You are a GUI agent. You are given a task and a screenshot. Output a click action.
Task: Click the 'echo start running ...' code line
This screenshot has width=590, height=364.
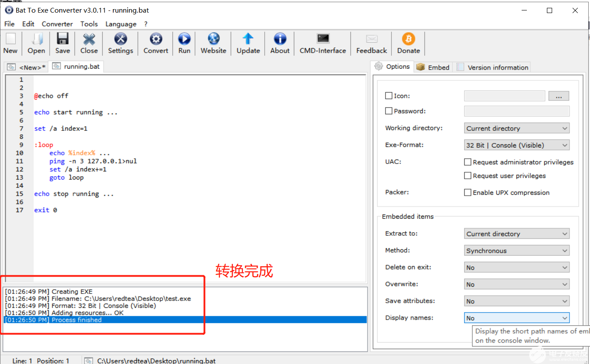pyautogui.click(x=76, y=112)
